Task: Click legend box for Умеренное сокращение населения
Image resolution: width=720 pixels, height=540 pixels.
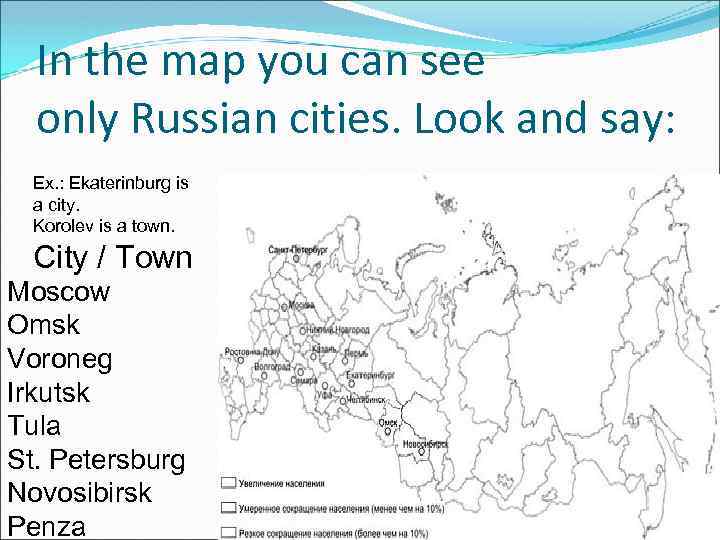Action: 228,507
